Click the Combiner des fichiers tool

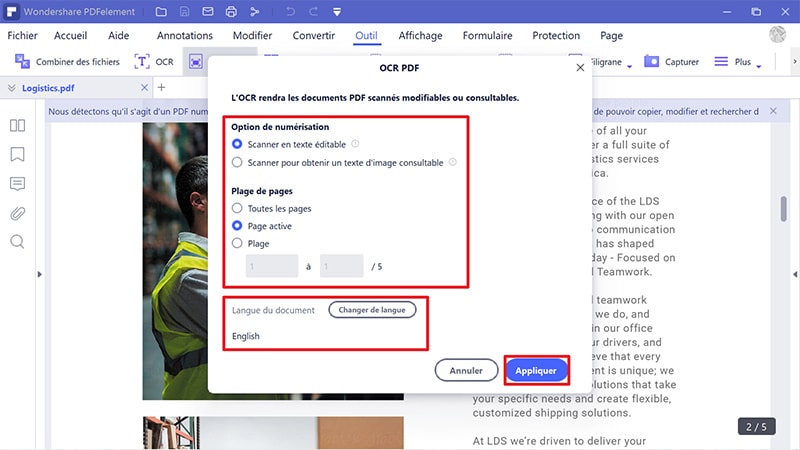[x=67, y=62]
